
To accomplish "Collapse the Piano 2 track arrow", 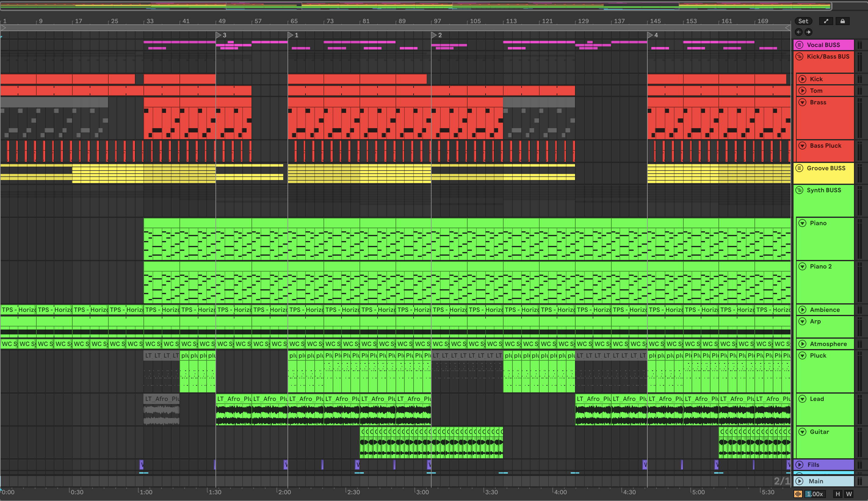I will 803,266.
